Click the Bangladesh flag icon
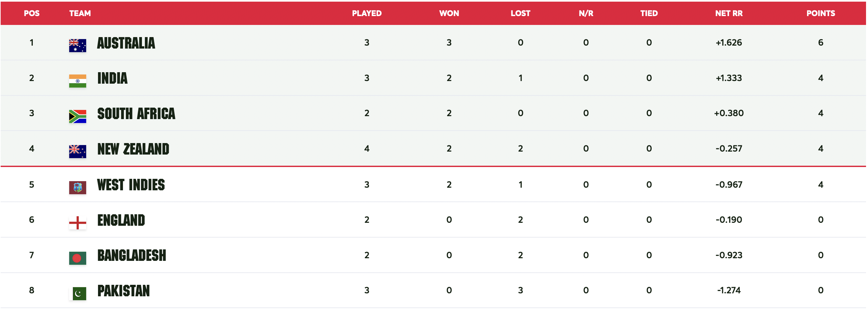Image resolution: width=868 pixels, height=315 pixels. (77, 258)
